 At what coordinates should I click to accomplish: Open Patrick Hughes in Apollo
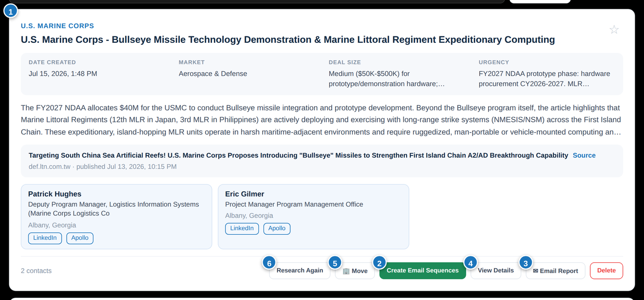(x=80, y=238)
